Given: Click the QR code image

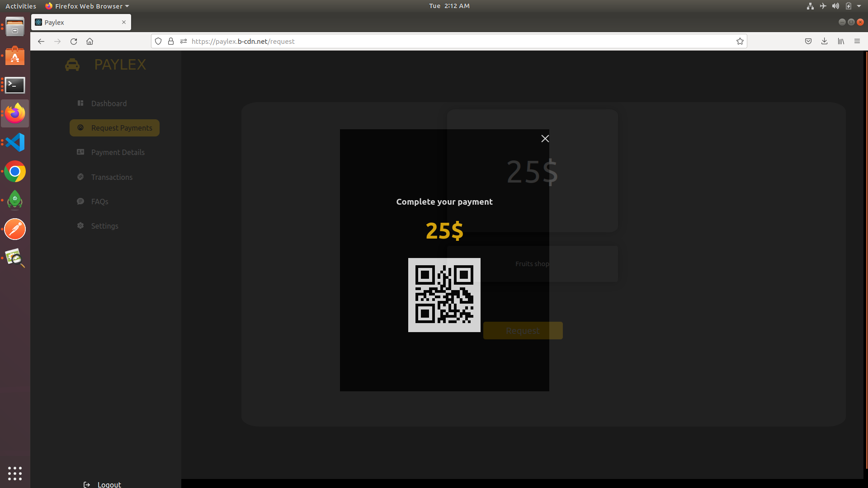Looking at the screenshot, I should 444,295.
